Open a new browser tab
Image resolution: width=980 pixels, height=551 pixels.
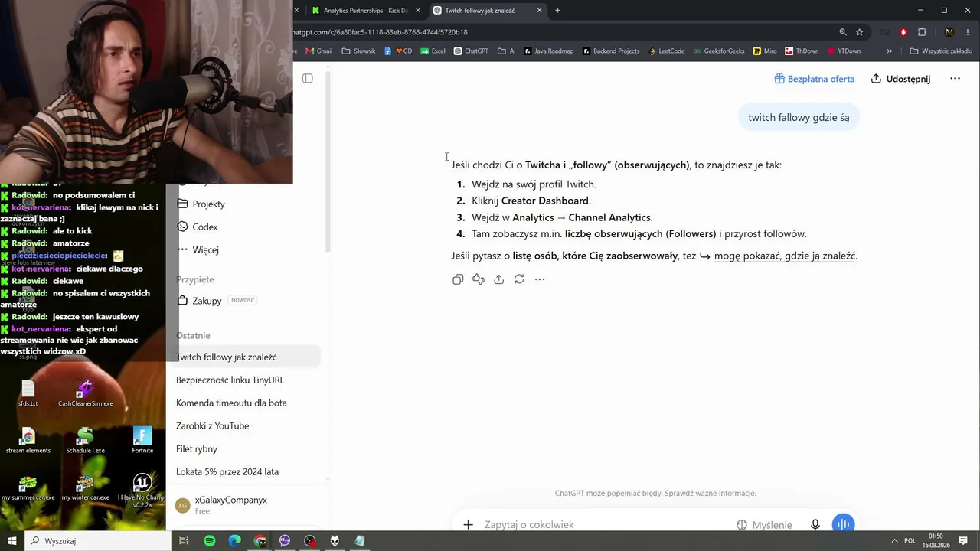tap(557, 11)
